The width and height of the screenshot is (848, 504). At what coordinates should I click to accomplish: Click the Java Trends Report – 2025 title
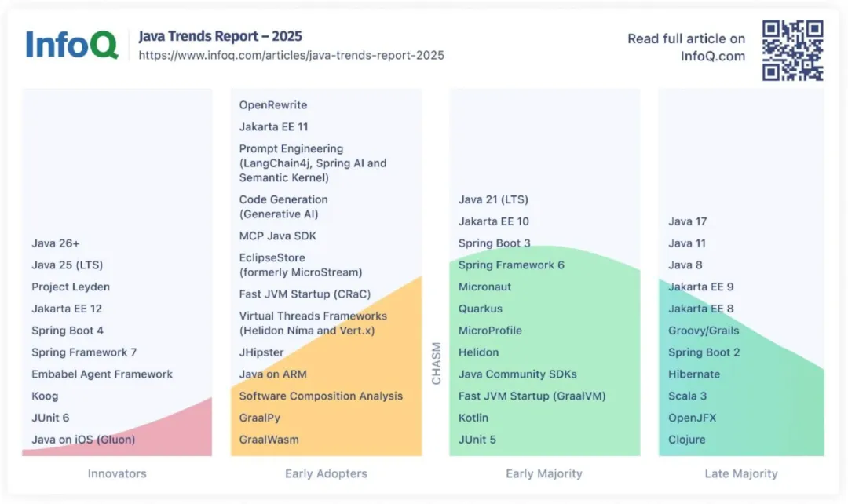[221, 36]
